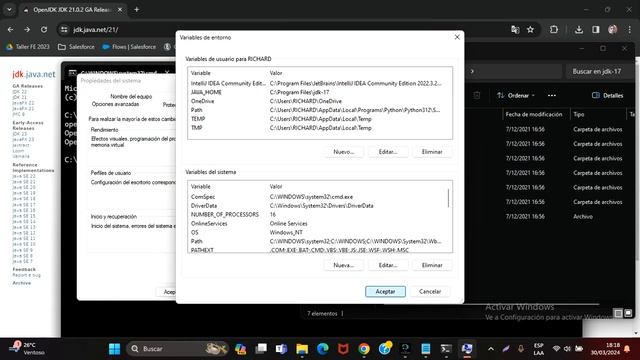
Task: Open three-dot more options in File Explorer
Action: 552,96
